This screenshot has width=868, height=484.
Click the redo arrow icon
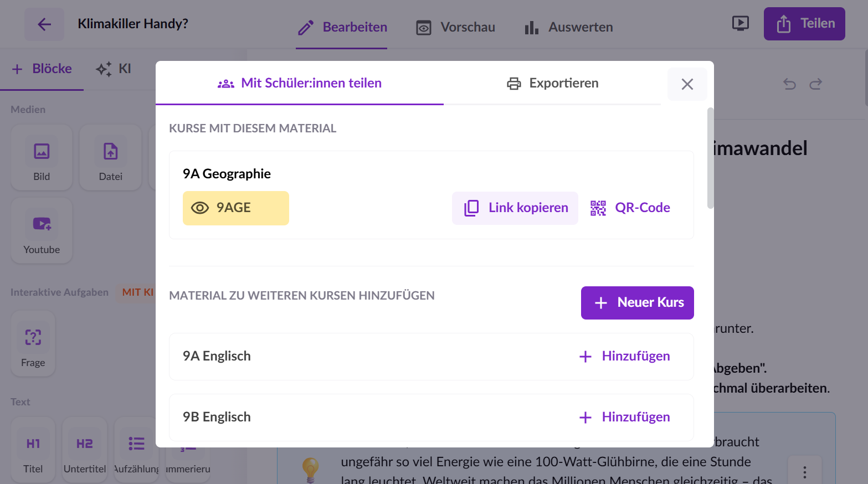(x=815, y=84)
